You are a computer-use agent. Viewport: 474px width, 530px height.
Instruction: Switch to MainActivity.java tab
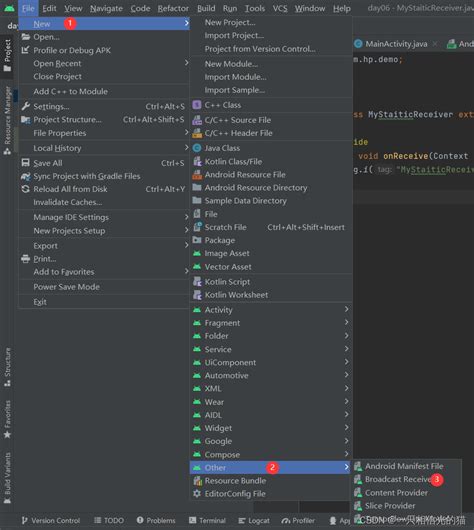[x=396, y=44]
